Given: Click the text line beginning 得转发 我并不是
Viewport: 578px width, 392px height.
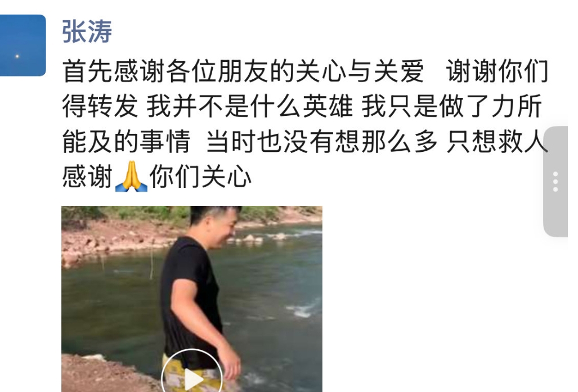Looking at the screenshot, I should 302,106.
